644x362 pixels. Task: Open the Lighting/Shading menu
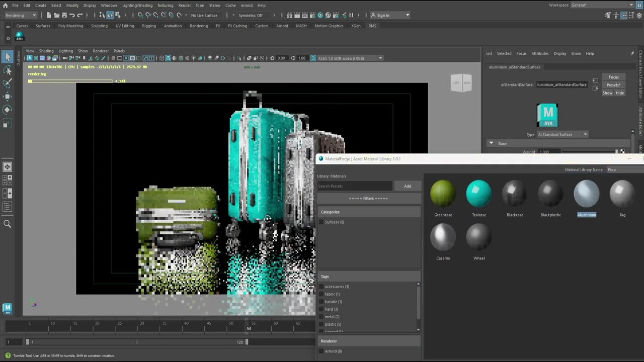(137, 5)
